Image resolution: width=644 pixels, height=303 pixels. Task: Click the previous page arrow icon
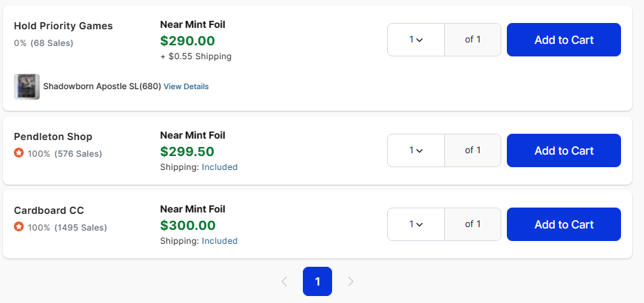[x=284, y=281]
